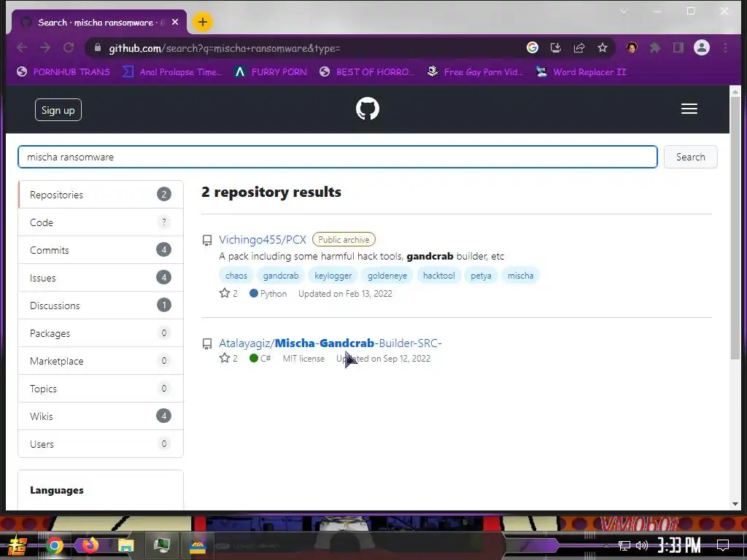This screenshot has width=747, height=560.
Task: Click the Languages heading
Action: (57, 490)
